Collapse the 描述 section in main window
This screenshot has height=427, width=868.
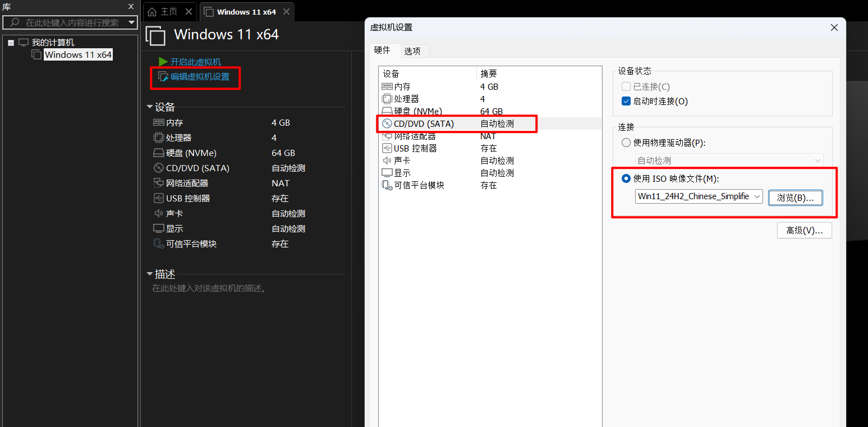149,274
